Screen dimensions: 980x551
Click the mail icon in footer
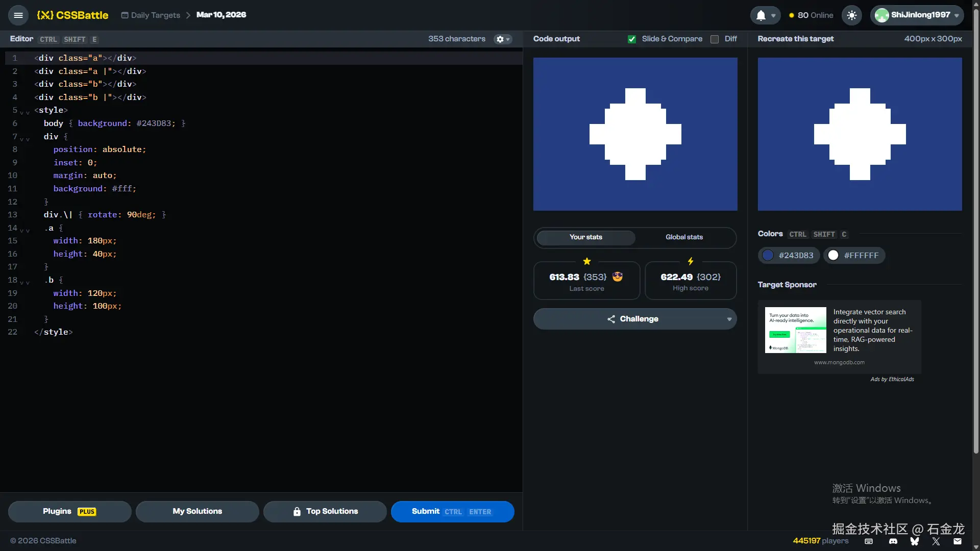coord(958,541)
